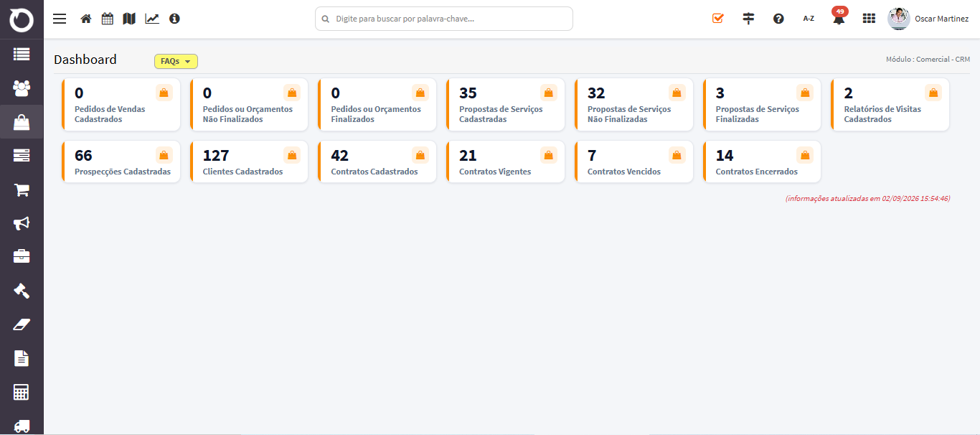Open the map icon in the toolbar
This screenshot has width=980, height=435.
pyautogui.click(x=129, y=19)
